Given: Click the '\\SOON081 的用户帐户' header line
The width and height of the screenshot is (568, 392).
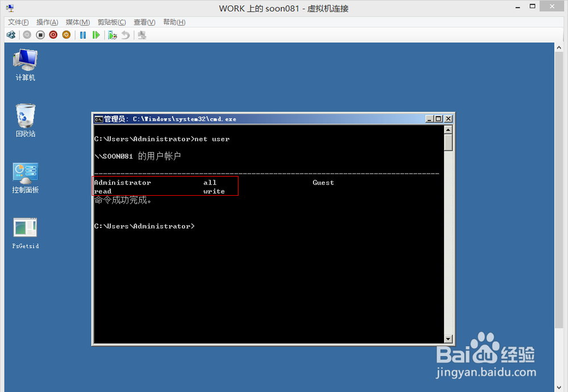Looking at the screenshot, I should click(137, 157).
